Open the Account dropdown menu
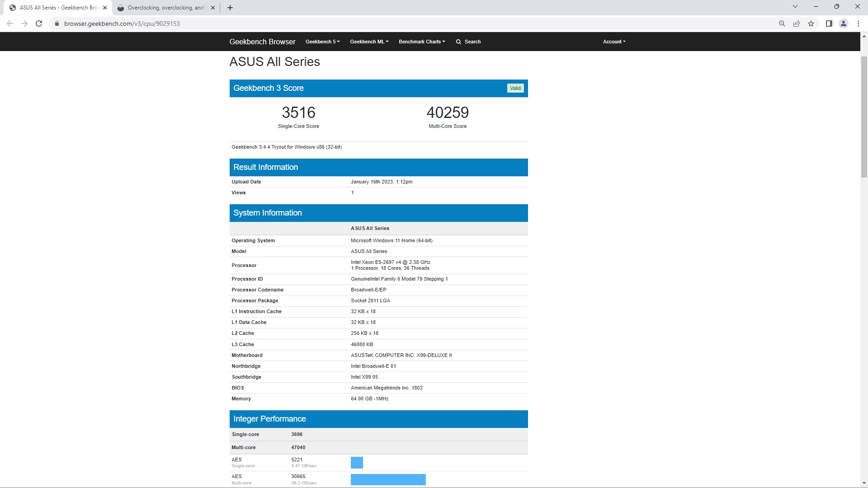868x488 pixels. [x=614, y=42]
